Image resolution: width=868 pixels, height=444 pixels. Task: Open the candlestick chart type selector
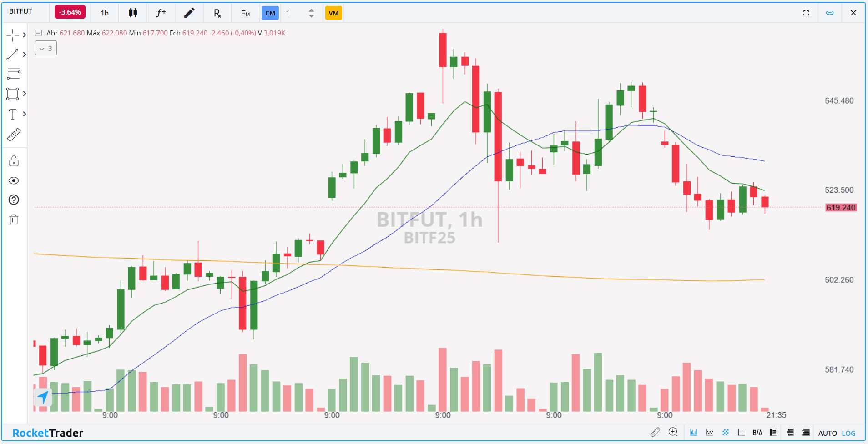[x=133, y=13]
